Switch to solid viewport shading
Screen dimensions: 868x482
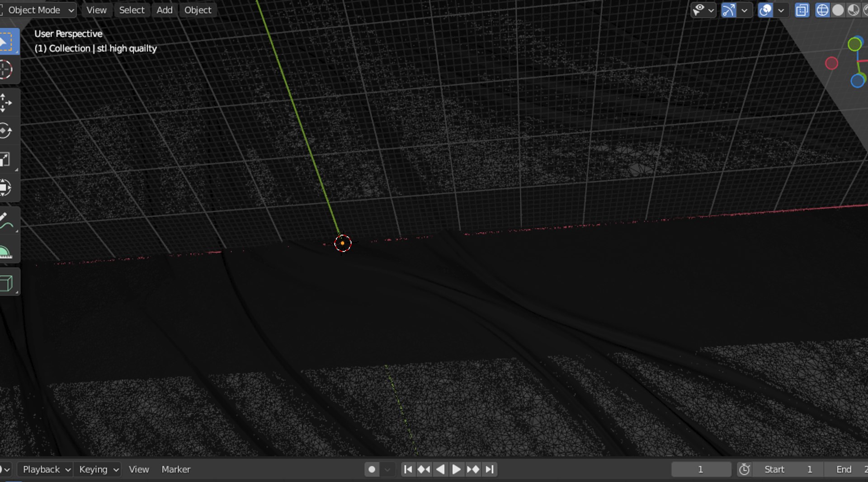coord(838,10)
